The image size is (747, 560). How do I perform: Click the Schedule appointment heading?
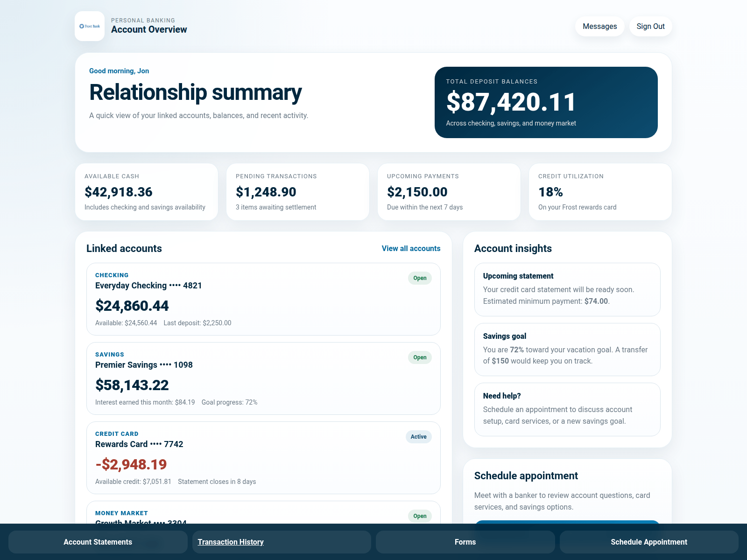click(x=526, y=476)
